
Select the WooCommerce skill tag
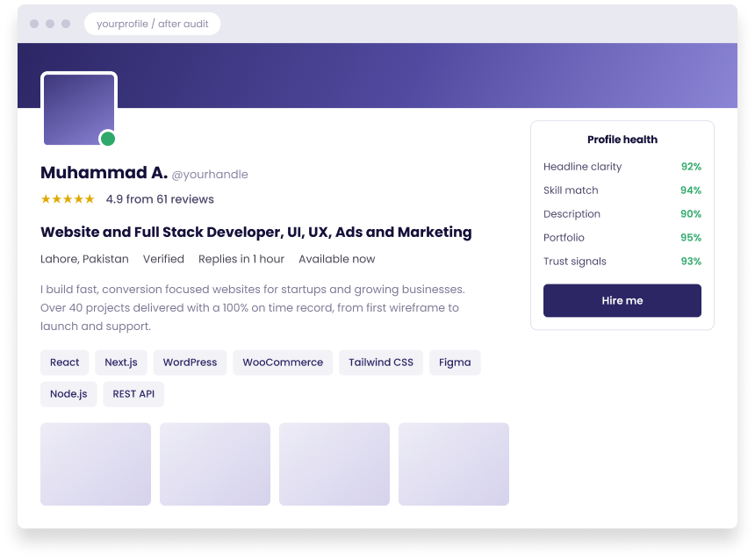(x=283, y=363)
